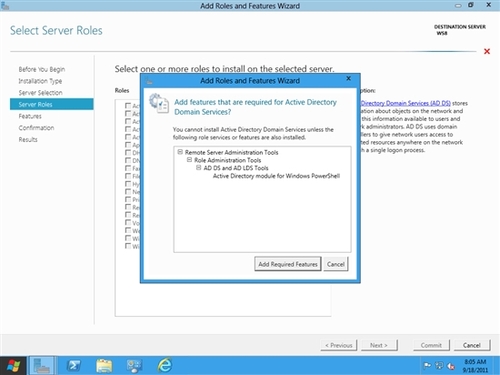Screen dimensions: 500x375
Task: Open Server Manager from the taskbar
Action: [42, 366]
